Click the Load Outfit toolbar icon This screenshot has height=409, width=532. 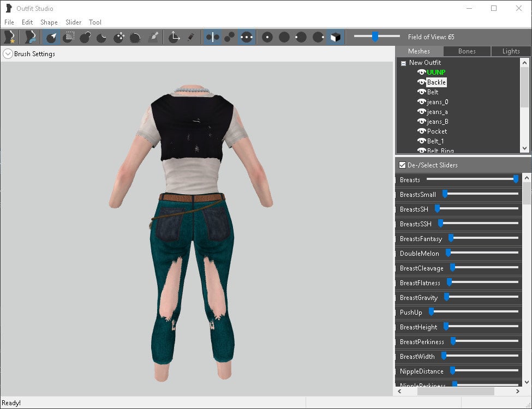point(30,37)
